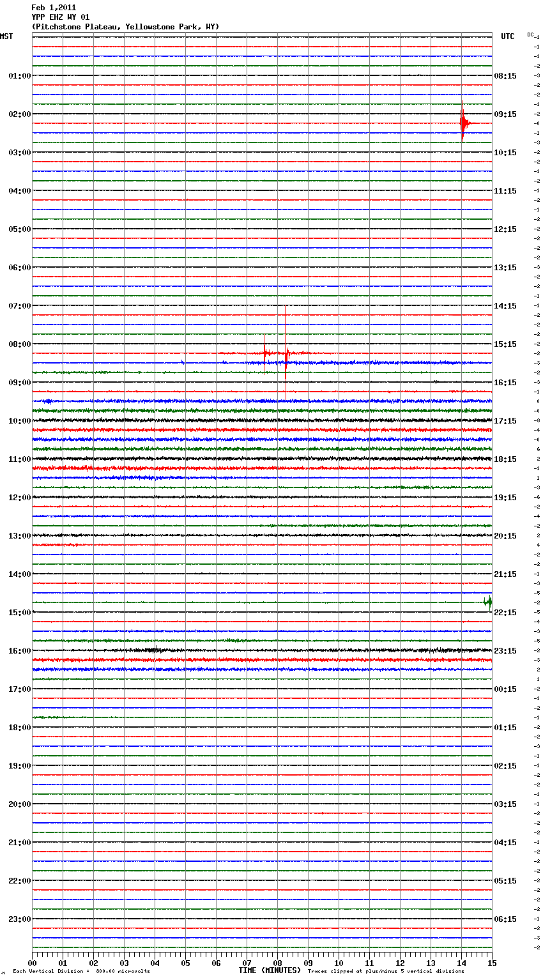Click the "16:00" MST time label
Image resolution: width=543 pixels, height=980 pixels.
(19, 651)
